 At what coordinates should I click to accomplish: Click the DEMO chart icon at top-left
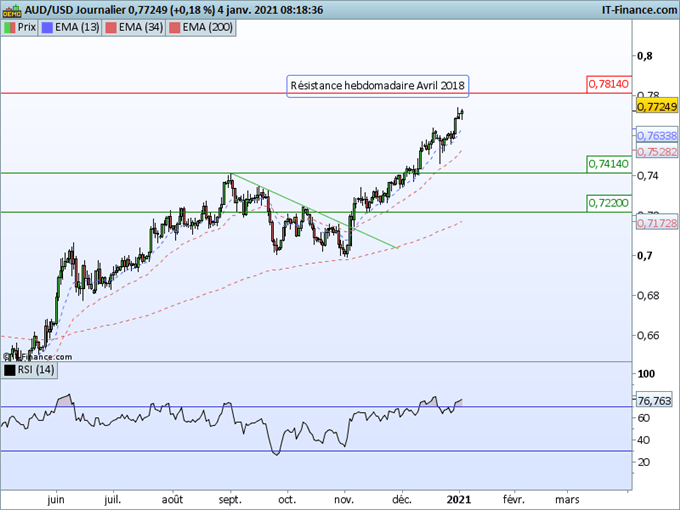pos(12,10)
